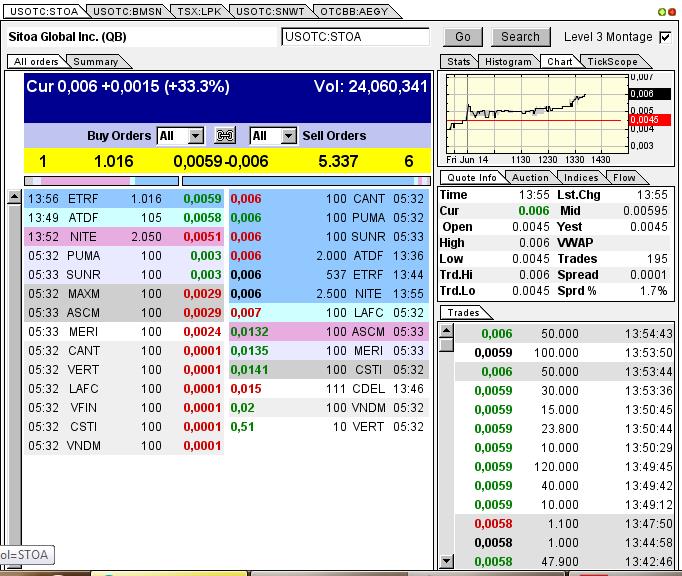Click the 120.000 trade at 13:49:45
Image resolution: width=682 pixels, height=576 pixels.
click(x=564, y=466)
